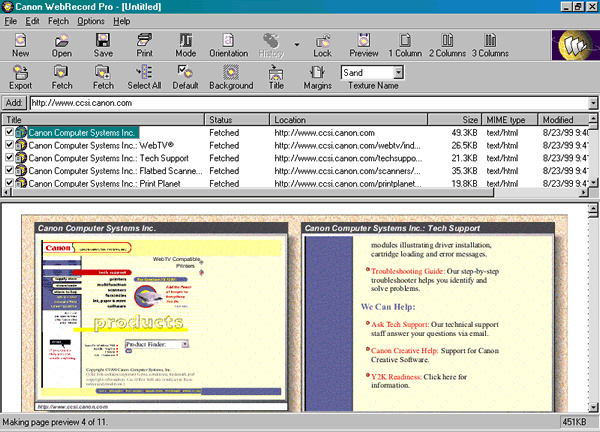Click the Export toolbar icon
600x432 pixels.
click(x=21, y=77)
